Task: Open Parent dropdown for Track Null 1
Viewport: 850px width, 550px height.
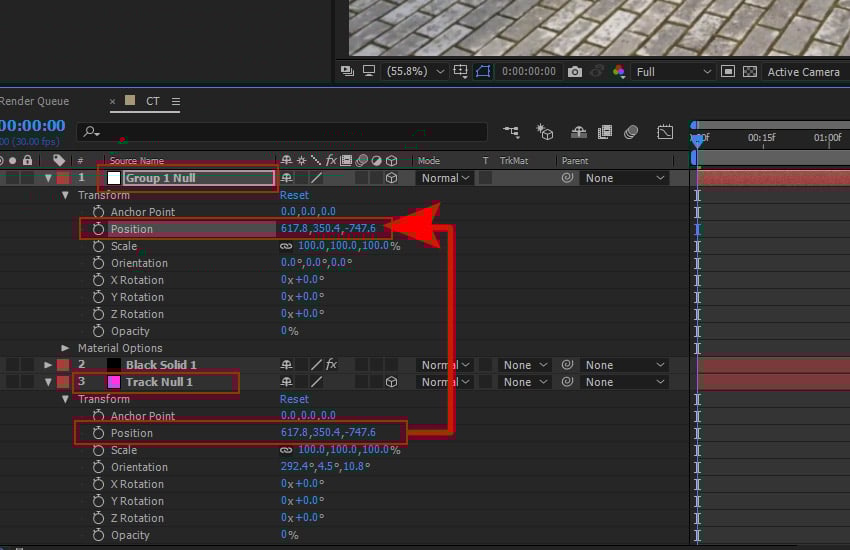Action: [624, 382]
